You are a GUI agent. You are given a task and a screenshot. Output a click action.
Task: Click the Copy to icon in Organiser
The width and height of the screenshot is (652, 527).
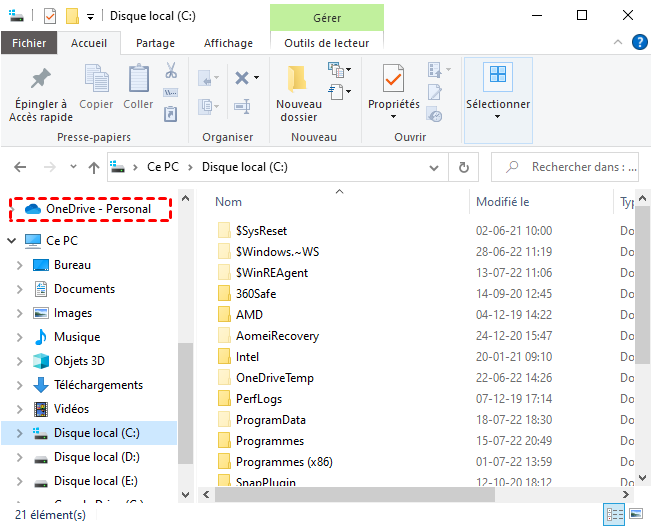pos(206,106)
